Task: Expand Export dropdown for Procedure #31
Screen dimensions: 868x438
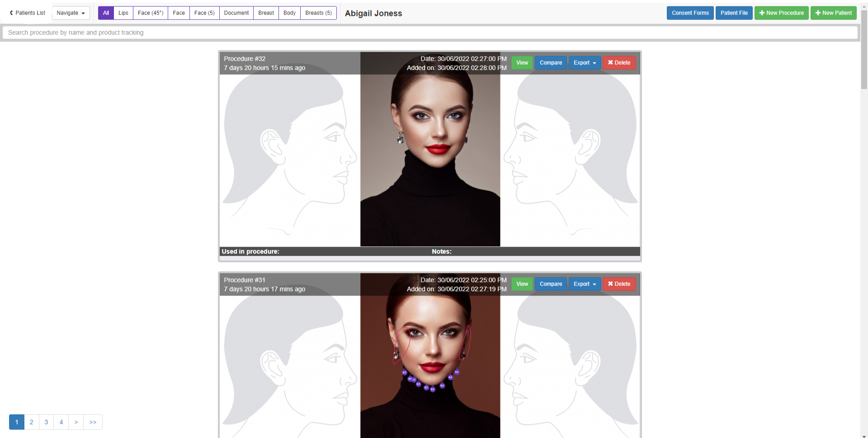Action: pyautogui.click(x=585, y=284)
